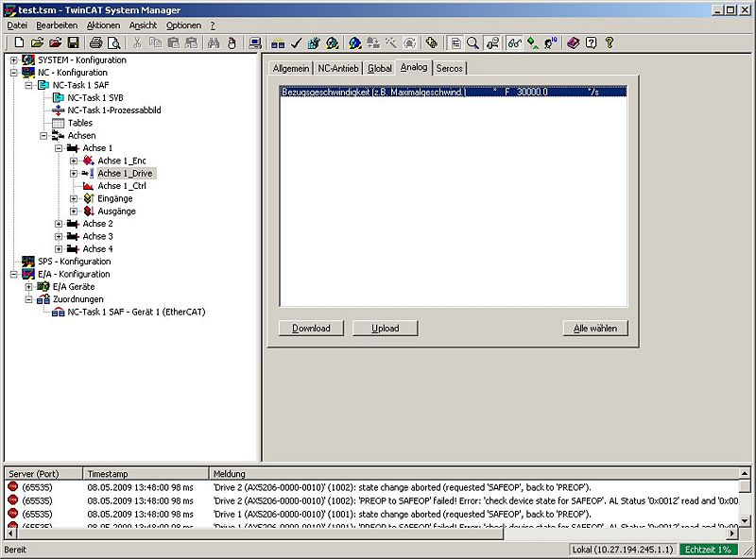Select NC-Task 1-Prozessabbild tree item
Screen dimensions: 756x559
coord(113,110)
